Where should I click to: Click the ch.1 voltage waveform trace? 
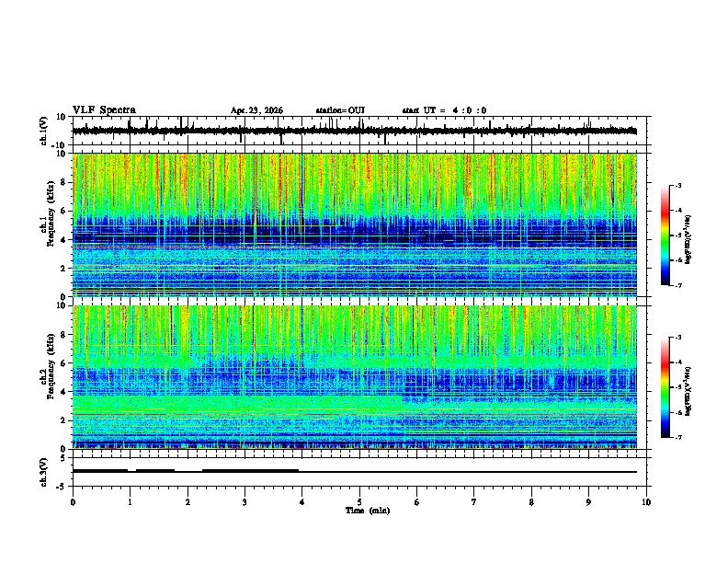(x=355, y=131)
